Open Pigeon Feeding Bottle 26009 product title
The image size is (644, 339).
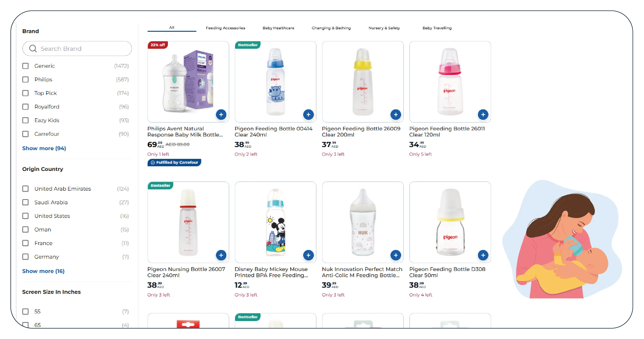click(361, 132)
